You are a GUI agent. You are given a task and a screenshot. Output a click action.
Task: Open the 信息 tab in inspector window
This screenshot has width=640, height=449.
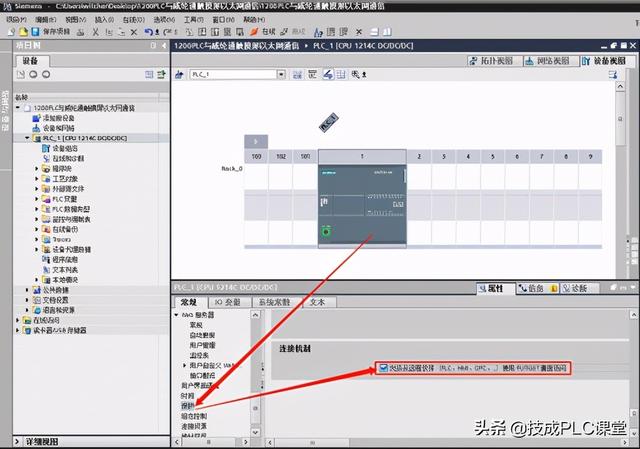538,289
